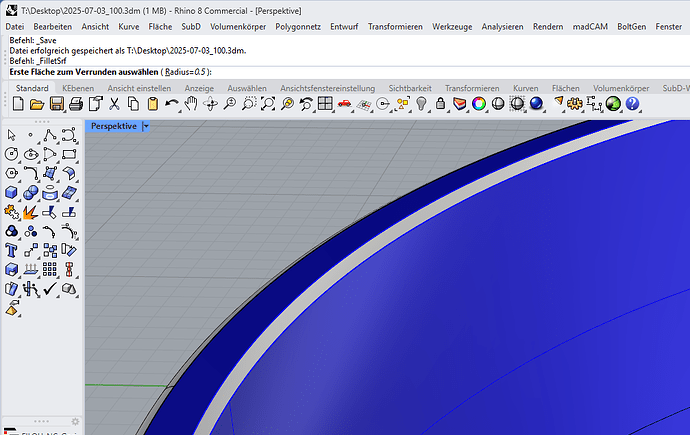Click the black checkmark Check tool

point(50,289)
